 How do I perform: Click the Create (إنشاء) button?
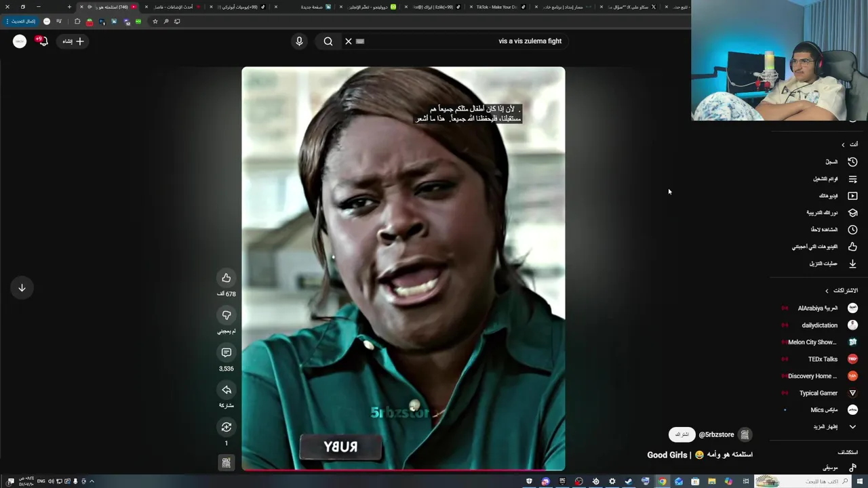(73, 41)
